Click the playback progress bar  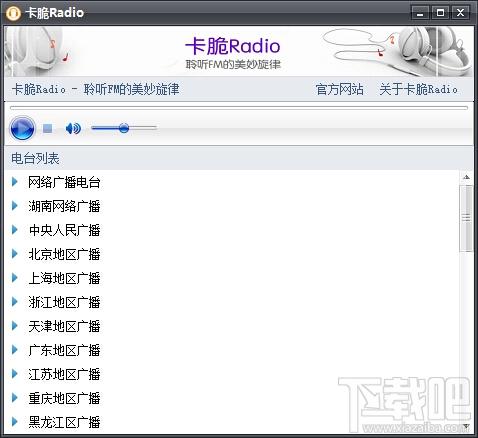(x=239, y=108)
